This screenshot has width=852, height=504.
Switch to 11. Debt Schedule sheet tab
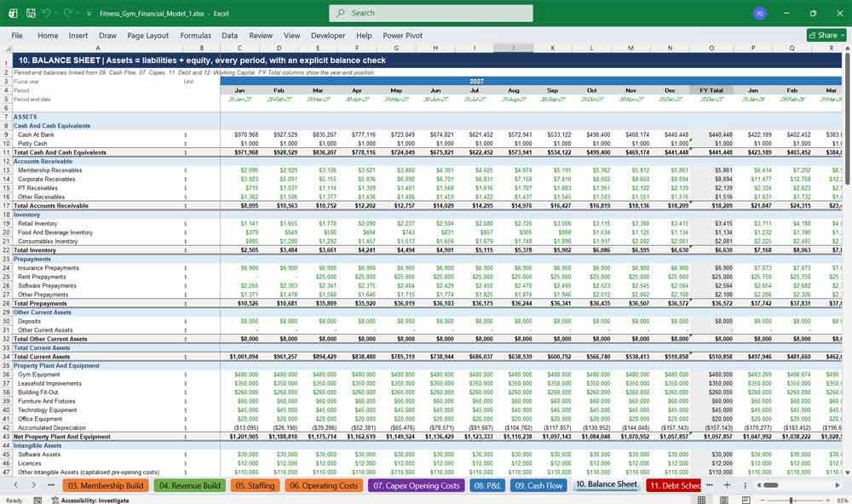pos(674,485)
